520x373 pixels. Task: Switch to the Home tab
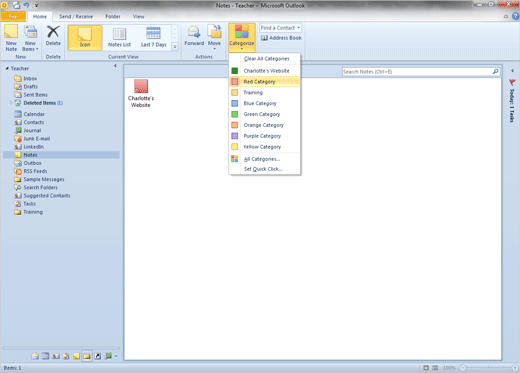coord(40,16)
